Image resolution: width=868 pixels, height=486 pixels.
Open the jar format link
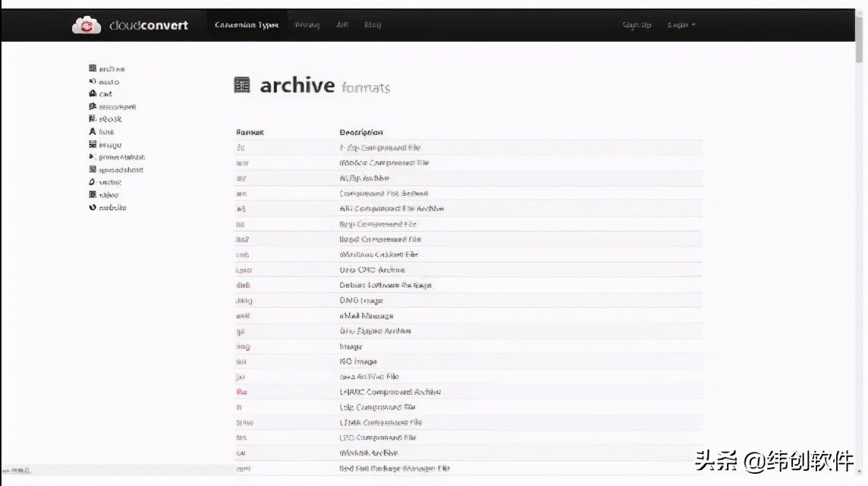[x=241, y=377]
